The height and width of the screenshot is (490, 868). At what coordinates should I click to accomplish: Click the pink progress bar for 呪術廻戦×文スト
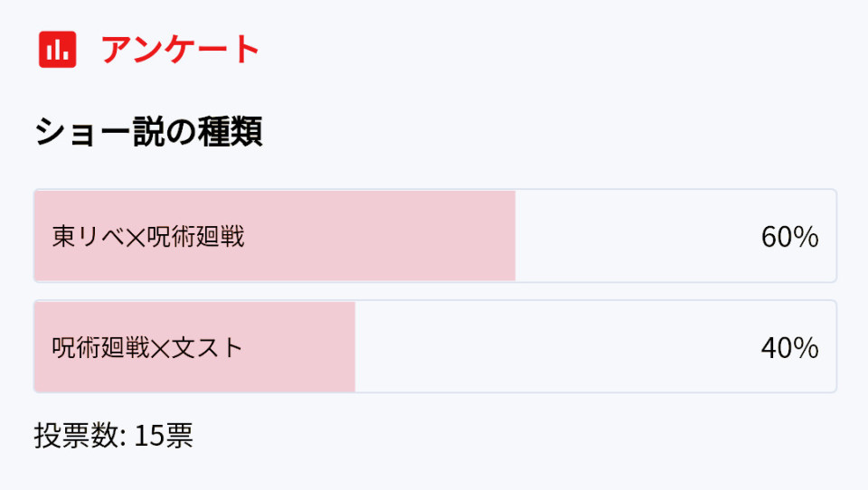tap(195, 346)
